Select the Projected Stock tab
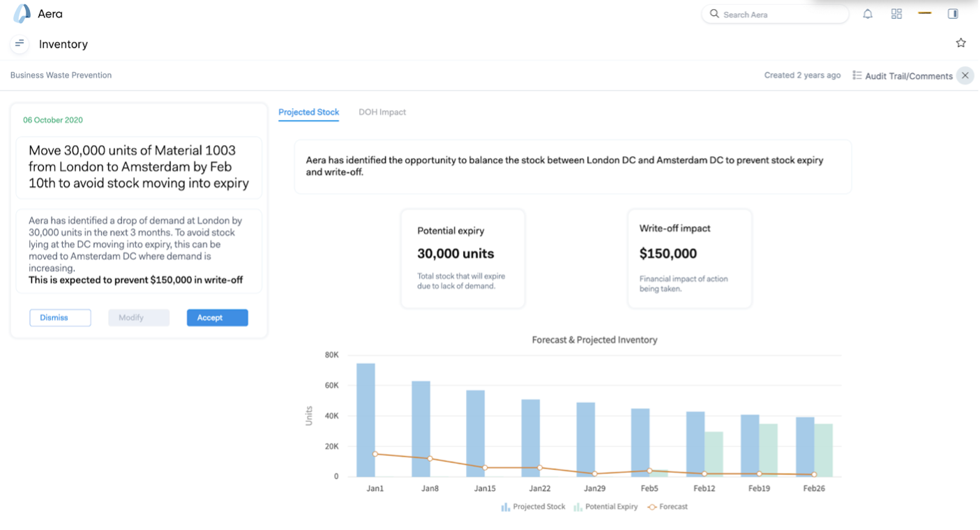980x530 pixels. 308,112
